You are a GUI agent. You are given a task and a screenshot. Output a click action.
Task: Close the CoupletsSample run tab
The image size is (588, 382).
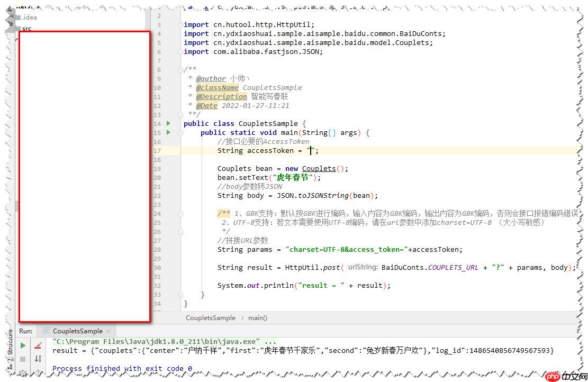click(x=108, y=331)
